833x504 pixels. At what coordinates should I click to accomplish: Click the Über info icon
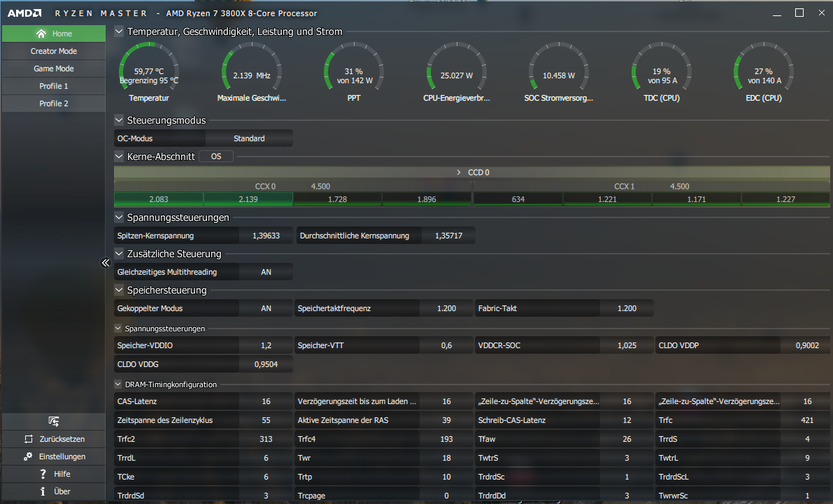(x=43, y=491)
